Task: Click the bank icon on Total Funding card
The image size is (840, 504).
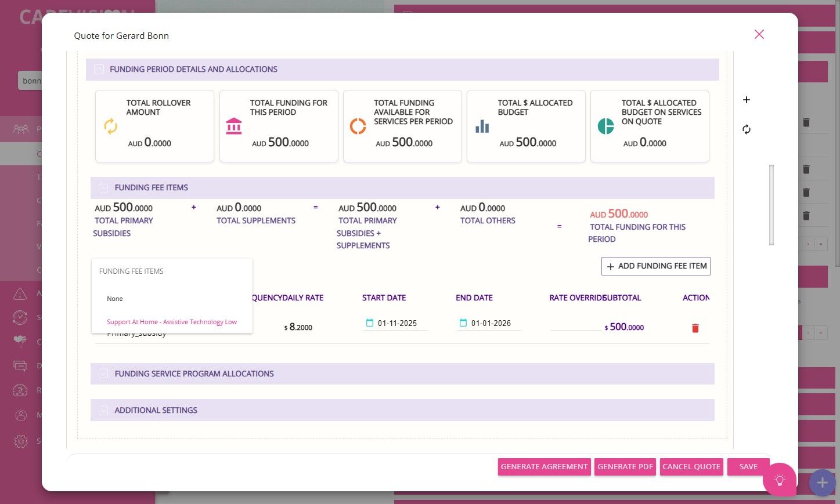Action: coord(234,126)
